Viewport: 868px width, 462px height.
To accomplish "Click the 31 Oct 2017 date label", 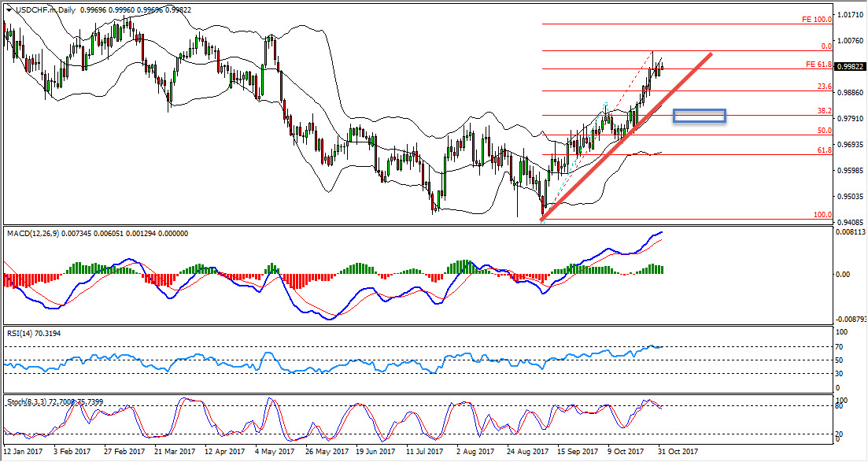I will (678, 452).
